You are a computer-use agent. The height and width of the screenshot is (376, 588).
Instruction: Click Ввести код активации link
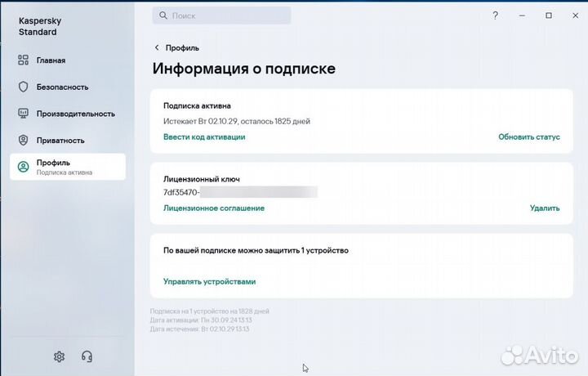click(204, 137)
